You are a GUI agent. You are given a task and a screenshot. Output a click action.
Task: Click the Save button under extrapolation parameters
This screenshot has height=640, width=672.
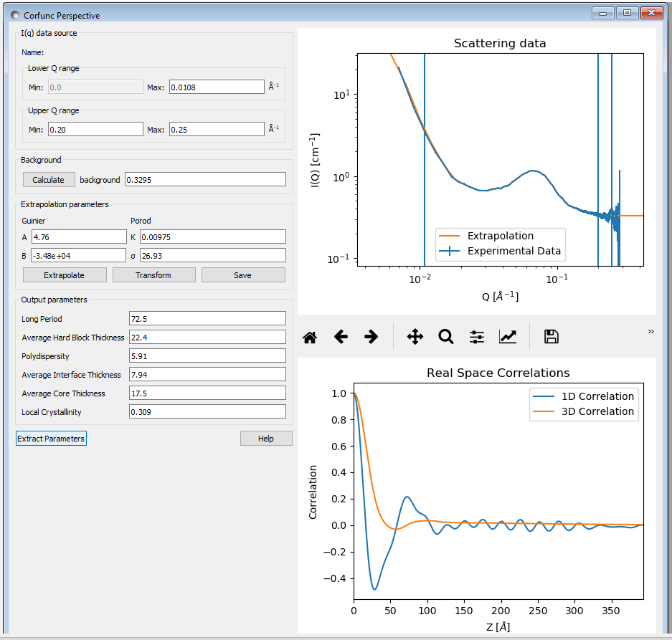click(x=242, y=275)
